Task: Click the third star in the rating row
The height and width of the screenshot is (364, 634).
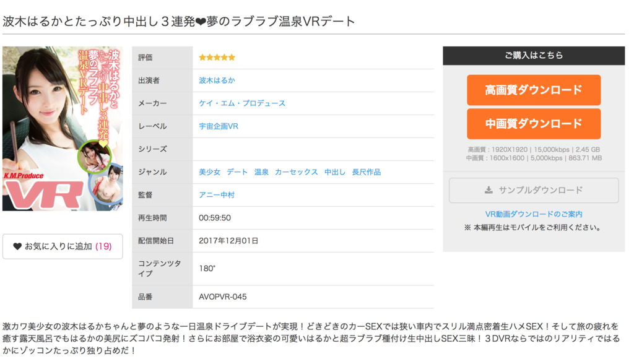Action: tap(217, 58)
